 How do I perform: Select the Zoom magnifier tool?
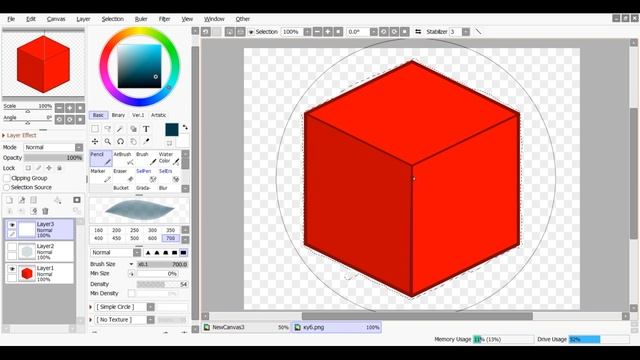click(x=108, y=141)
